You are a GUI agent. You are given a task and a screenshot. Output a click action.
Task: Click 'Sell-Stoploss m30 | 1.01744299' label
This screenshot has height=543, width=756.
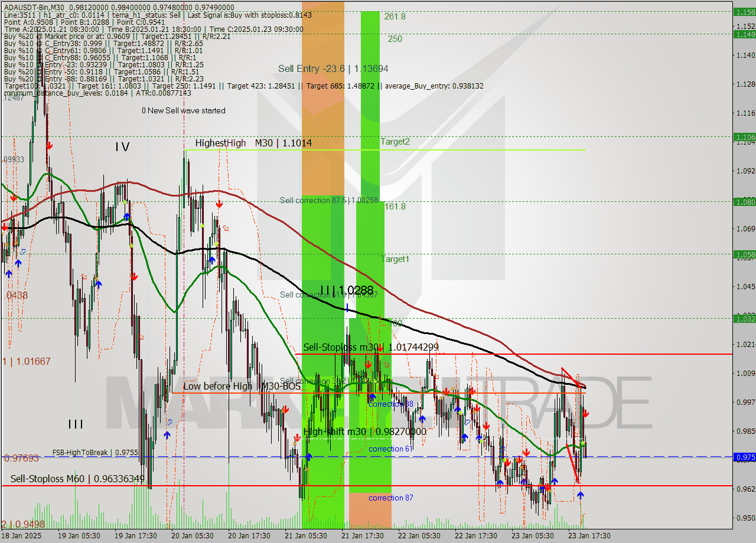click(x=371, y=347)
